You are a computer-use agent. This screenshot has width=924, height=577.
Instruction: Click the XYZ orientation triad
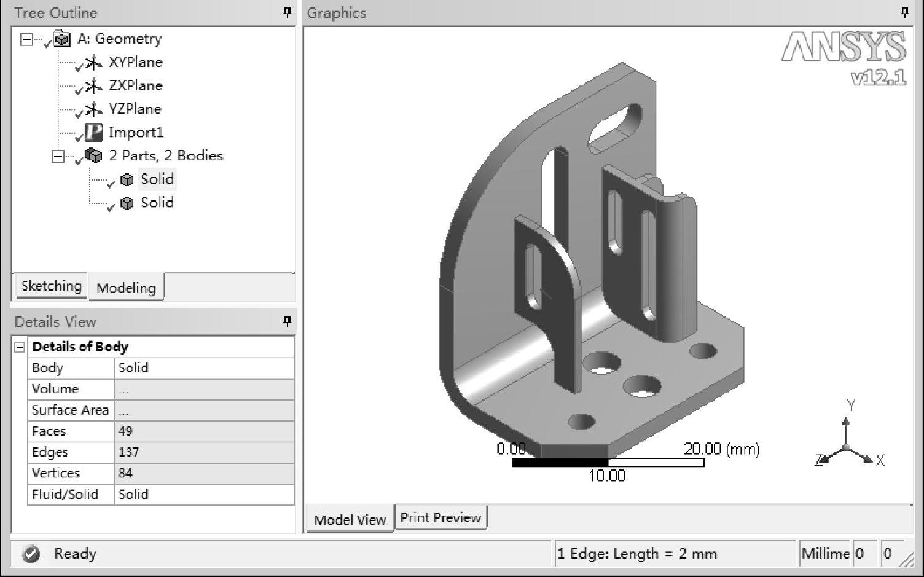(848, 435)
